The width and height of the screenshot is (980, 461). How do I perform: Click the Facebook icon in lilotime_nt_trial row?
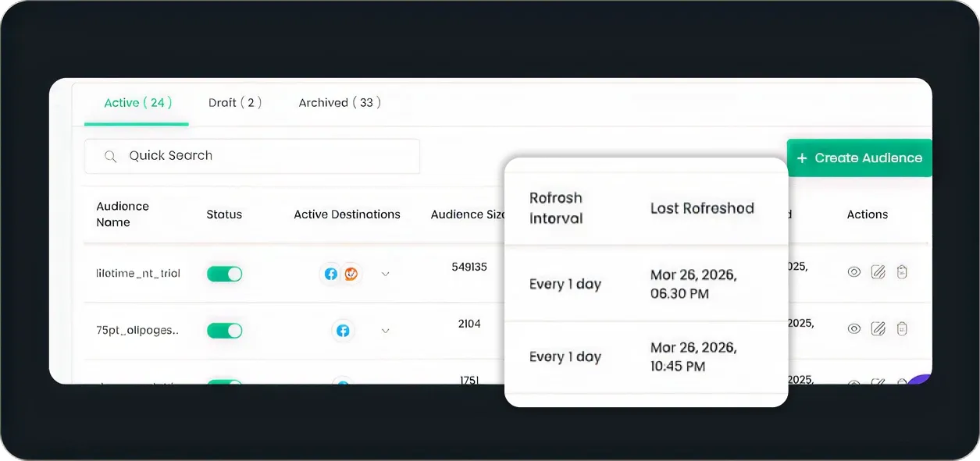tap(331, 274)
